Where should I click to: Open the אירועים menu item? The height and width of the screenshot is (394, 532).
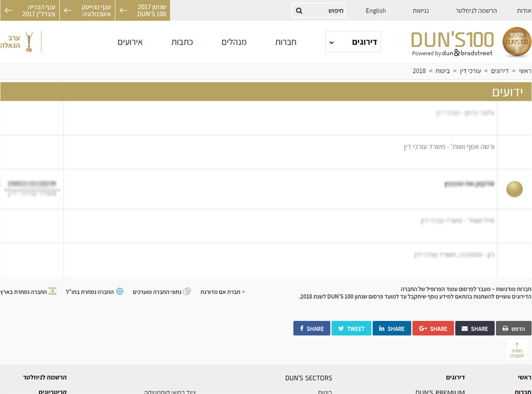pos(130,42)
